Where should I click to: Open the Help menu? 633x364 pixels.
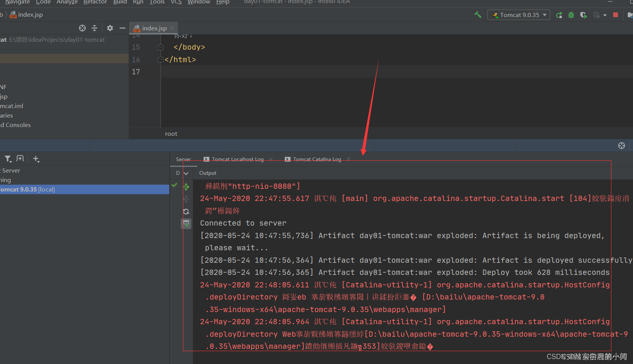[x=223, y=2]
